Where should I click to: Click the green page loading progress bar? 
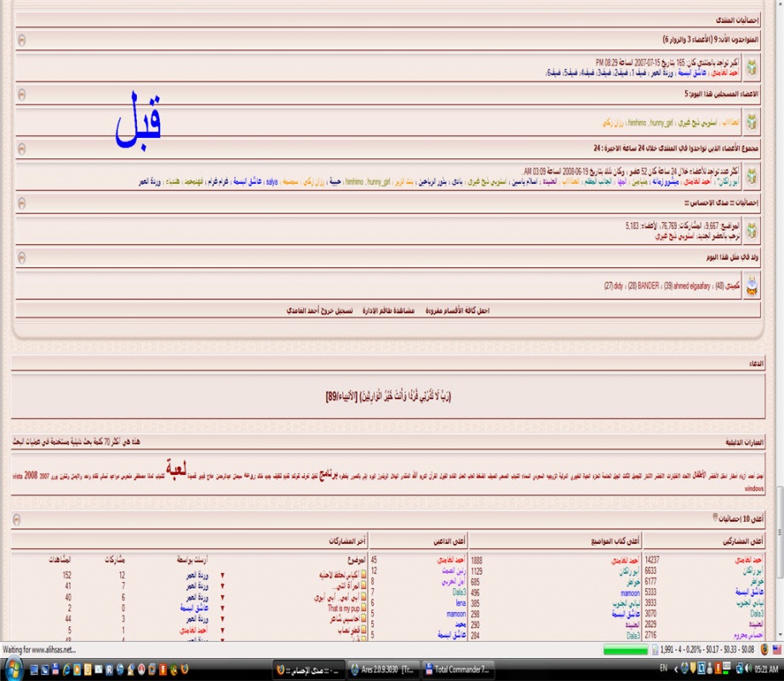click(625, 650)
